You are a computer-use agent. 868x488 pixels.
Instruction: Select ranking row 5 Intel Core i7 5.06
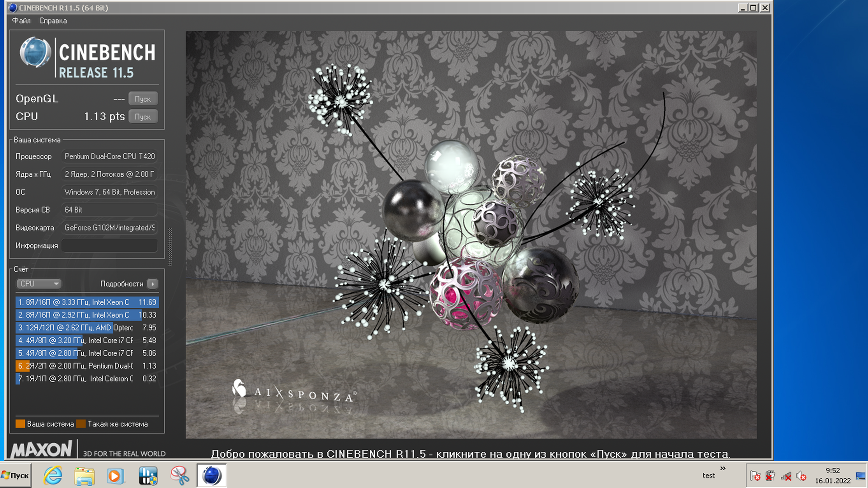87,353
